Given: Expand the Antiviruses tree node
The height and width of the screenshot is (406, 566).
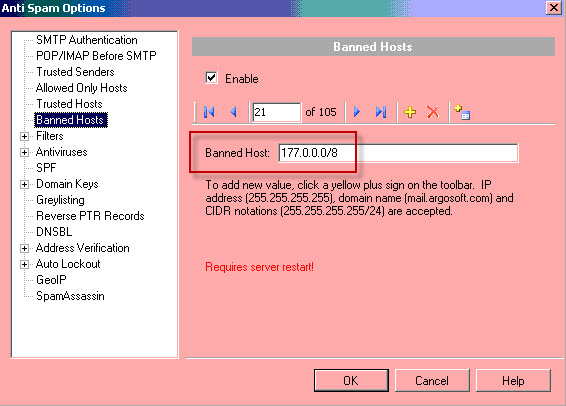Looking at the screenshot, I should (25, 152).
